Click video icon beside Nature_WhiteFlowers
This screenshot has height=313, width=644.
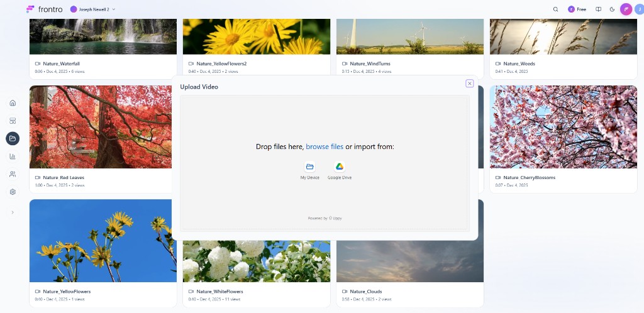click(x=191, y=291)
